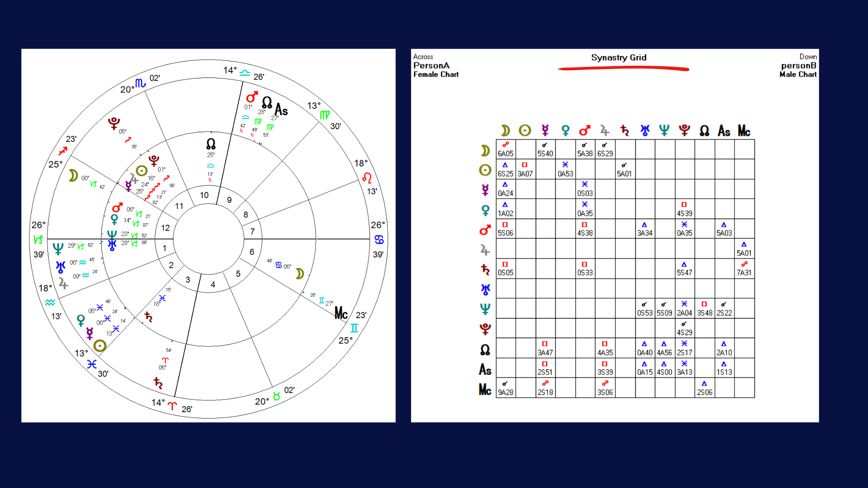Click the Cancer sign glyph on wheel rim
The width and height of the screenshot is (868, 488).
click(379, 240)
